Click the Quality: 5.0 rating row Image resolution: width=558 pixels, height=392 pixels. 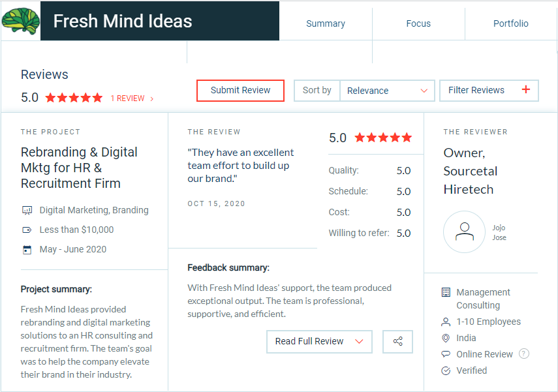[x=369, y=170]
